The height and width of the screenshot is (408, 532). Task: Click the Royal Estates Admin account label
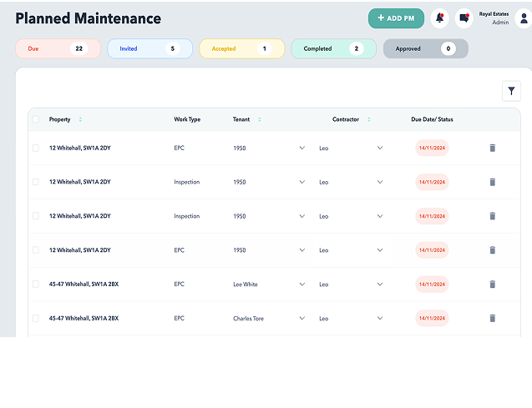[x=494, y=18]
